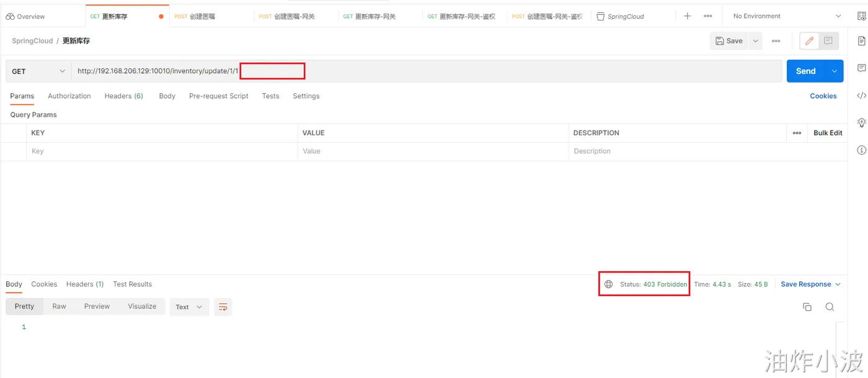The image size is (868, 378).
Task: Click the globe network icon near Status
Action: click(x=609, y=284)
